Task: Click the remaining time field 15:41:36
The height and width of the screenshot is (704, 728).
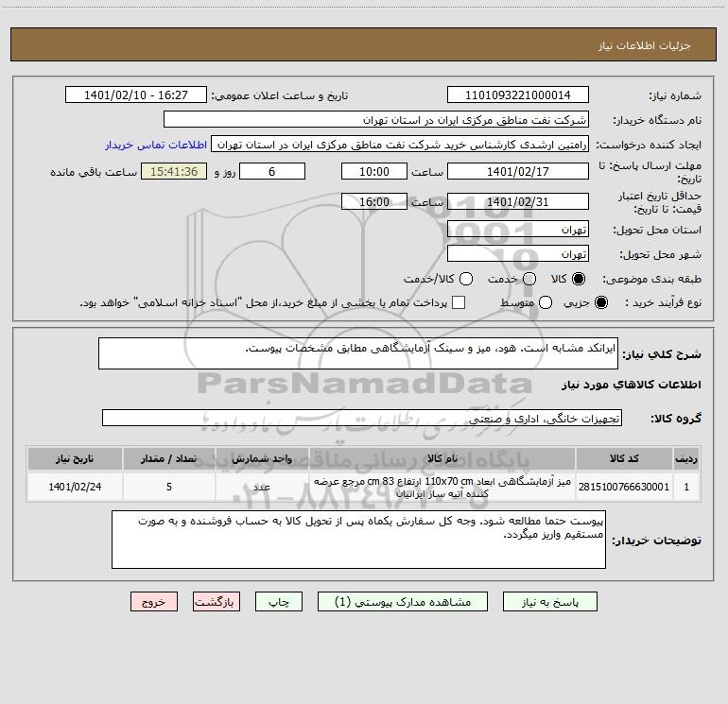Action: click(174, 171)
